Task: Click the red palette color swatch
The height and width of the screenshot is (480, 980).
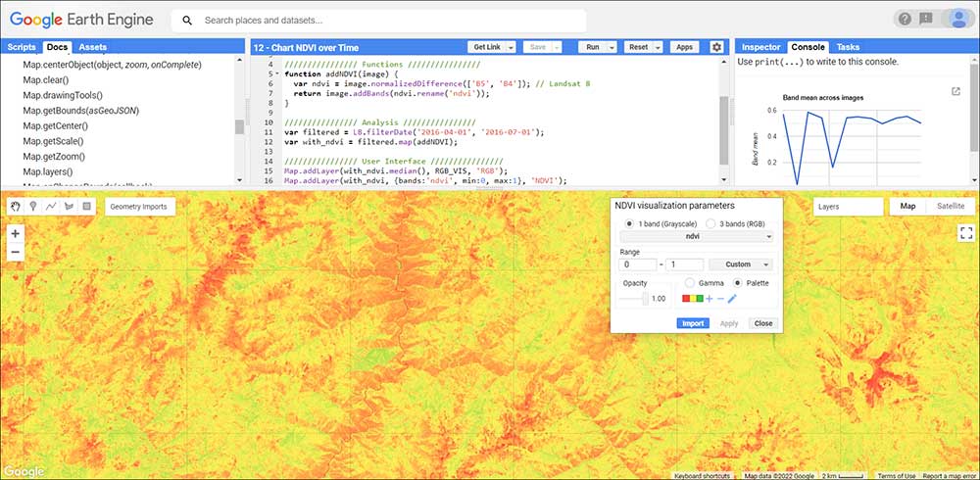Action: click(686, 299)
